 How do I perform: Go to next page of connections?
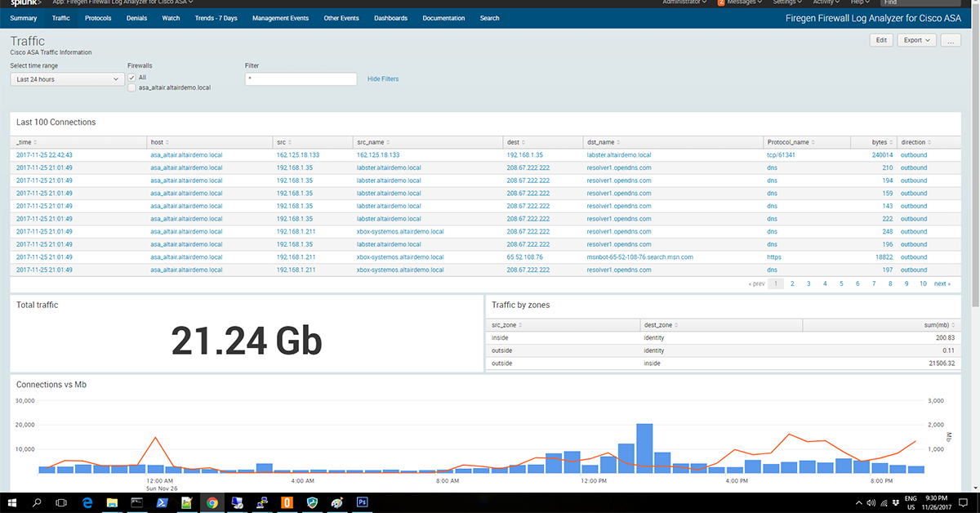tap(942, 283)
